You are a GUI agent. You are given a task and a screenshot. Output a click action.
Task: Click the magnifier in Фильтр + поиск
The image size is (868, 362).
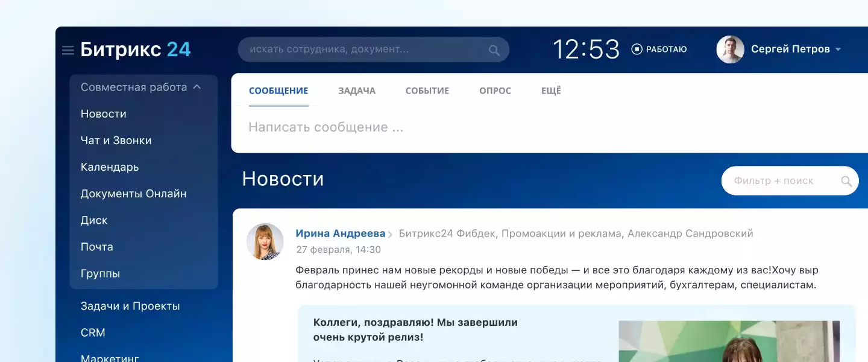tap(846, 181)
